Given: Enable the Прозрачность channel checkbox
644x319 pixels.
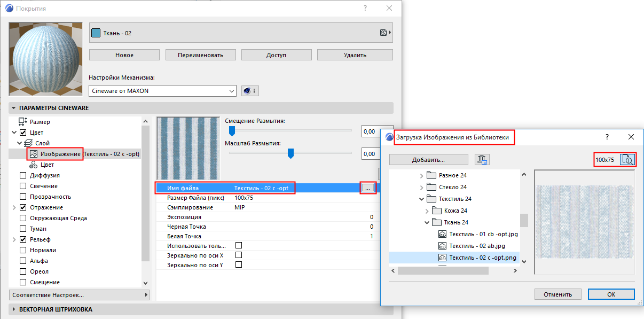Looking at the screenshot, I should point(23,197).
